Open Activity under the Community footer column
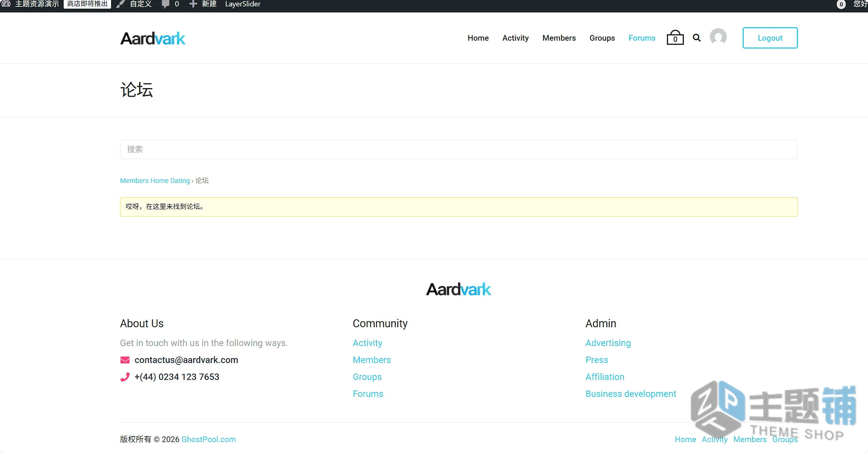The height and width of the screenshot is (453, 868). point(367,343)
